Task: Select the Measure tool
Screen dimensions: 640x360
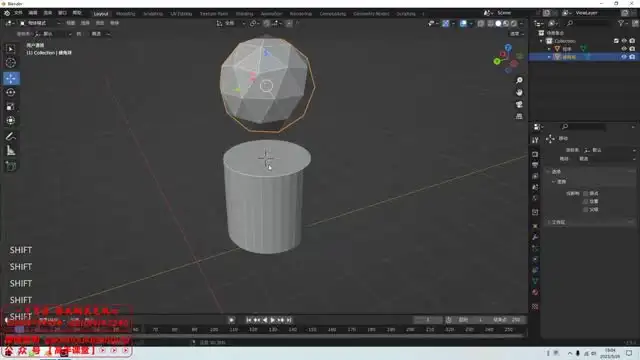Action: (x=11, y=151)
